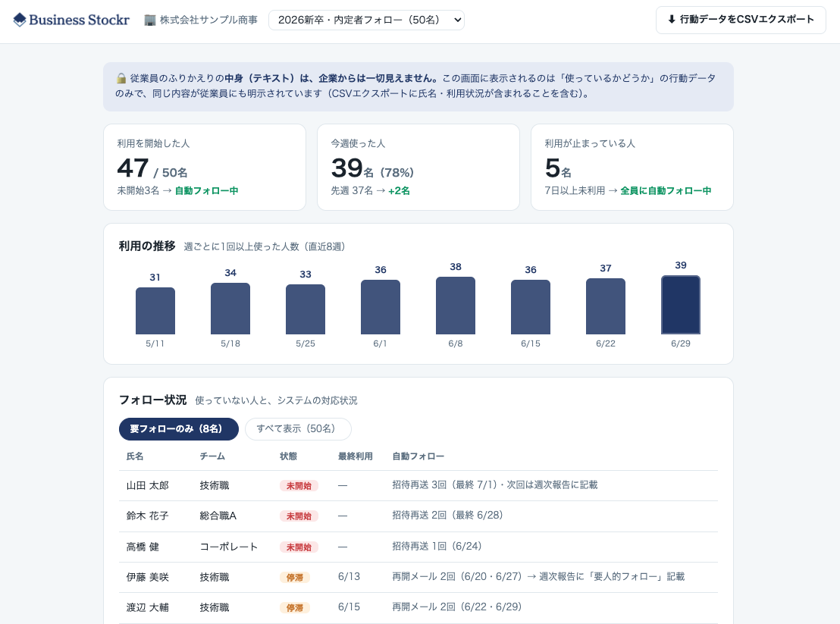
Task: Open the 山田 太郎 row name
Action: (x=147, y=486)
